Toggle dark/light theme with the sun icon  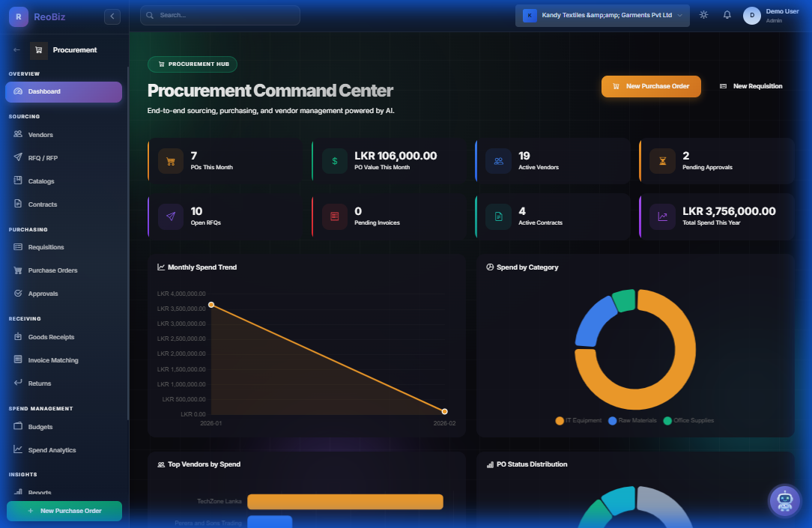(703, 14)
